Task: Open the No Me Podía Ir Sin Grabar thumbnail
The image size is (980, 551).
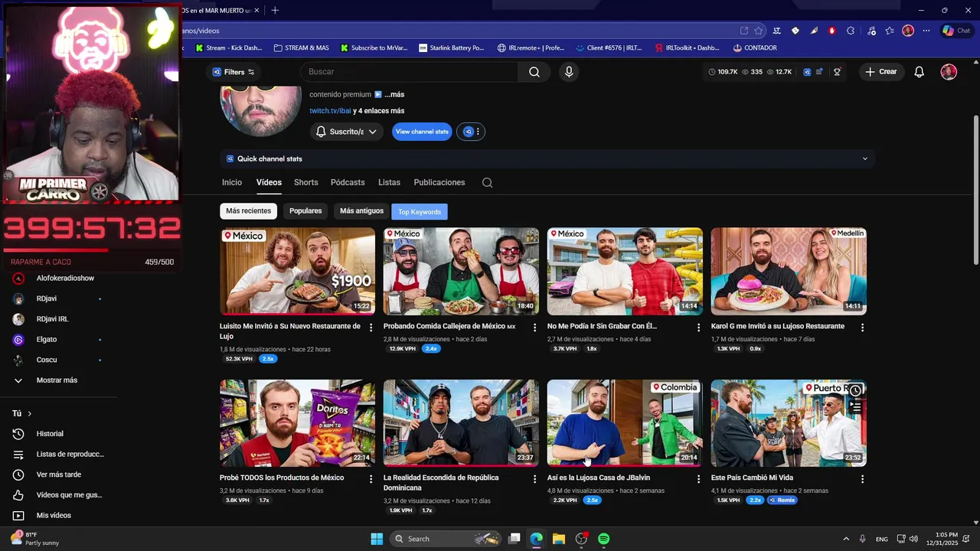Action: [625, 271]
